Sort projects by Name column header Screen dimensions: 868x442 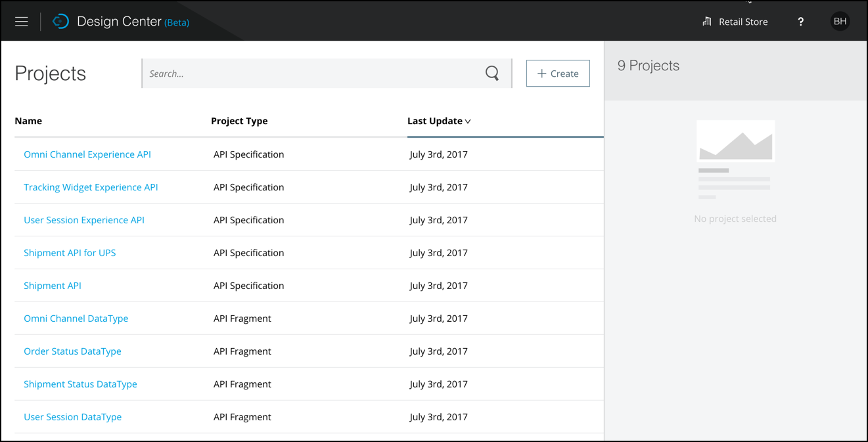[28, 121]
